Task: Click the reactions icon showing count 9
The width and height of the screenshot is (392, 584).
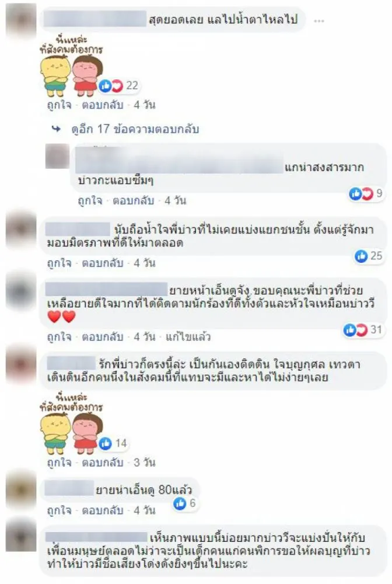Action: tap(366, 193)
